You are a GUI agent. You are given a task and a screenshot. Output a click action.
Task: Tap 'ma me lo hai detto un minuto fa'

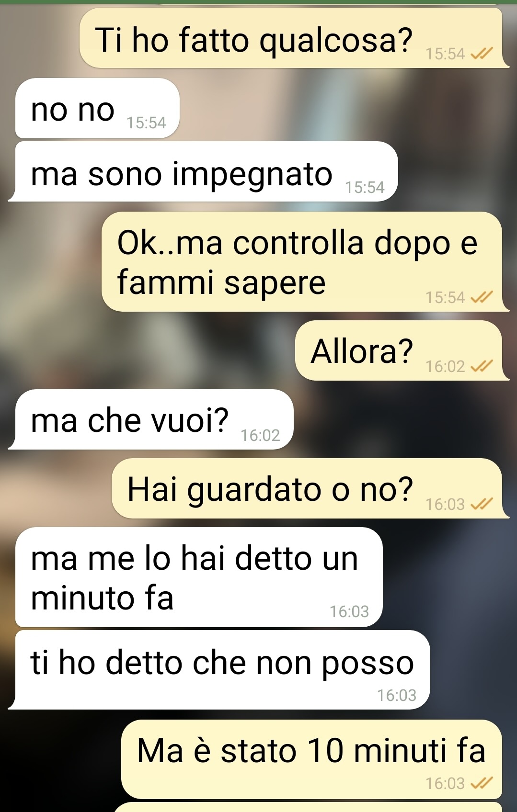(199, 577)
